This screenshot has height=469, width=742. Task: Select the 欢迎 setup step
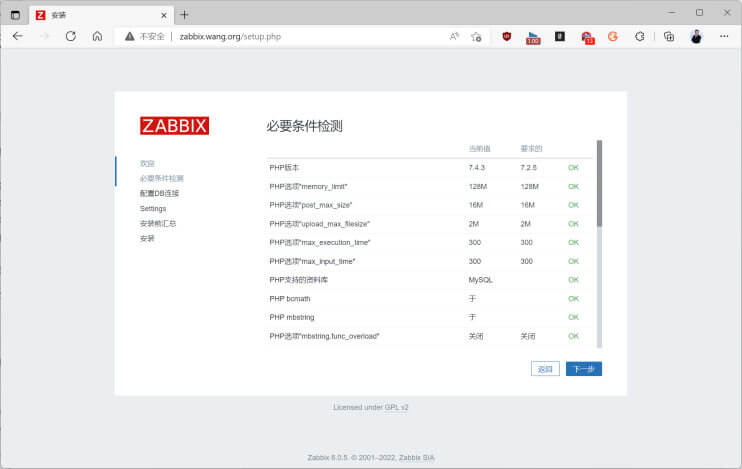(147, 163)
